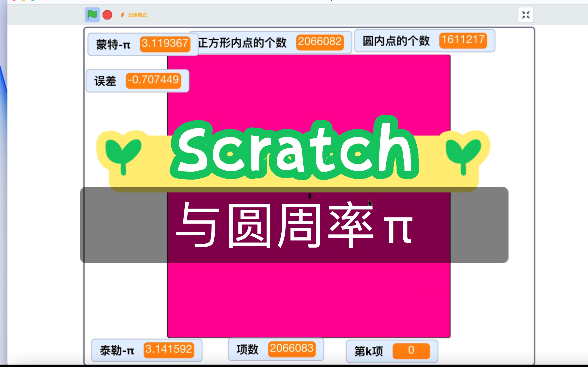Click the small black dot sprite on the stage
The width and height of the screenshot is (588, 367).
point(310,196)
